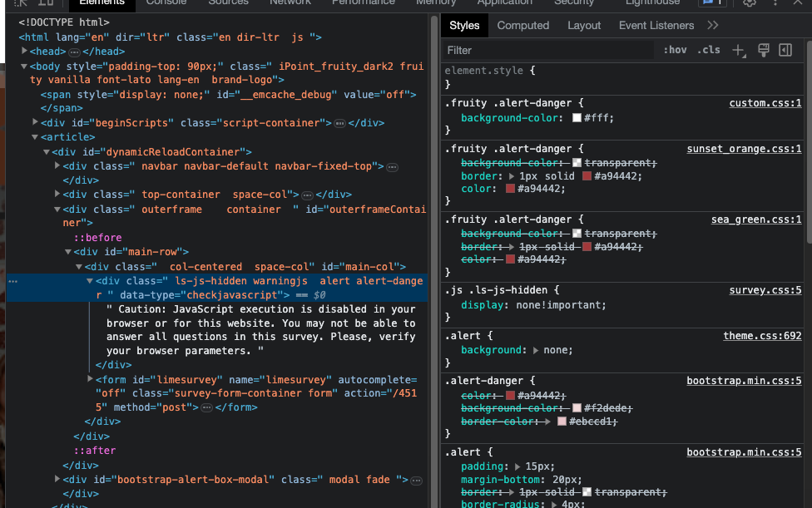Collapse the body element node
The image size is (812, 508).
24,67
